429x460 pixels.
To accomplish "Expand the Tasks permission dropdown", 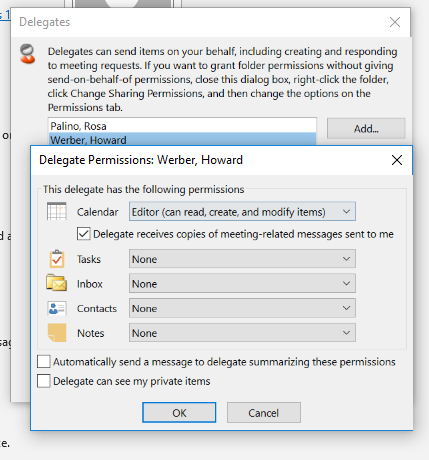I will click(x=242, y=259).
